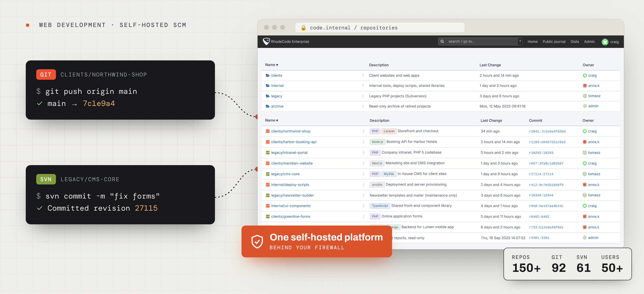Click svn icon beside clients/greenline-forms
The height and width of the screenshot is (294, 644).
click(x=267, y=216)
